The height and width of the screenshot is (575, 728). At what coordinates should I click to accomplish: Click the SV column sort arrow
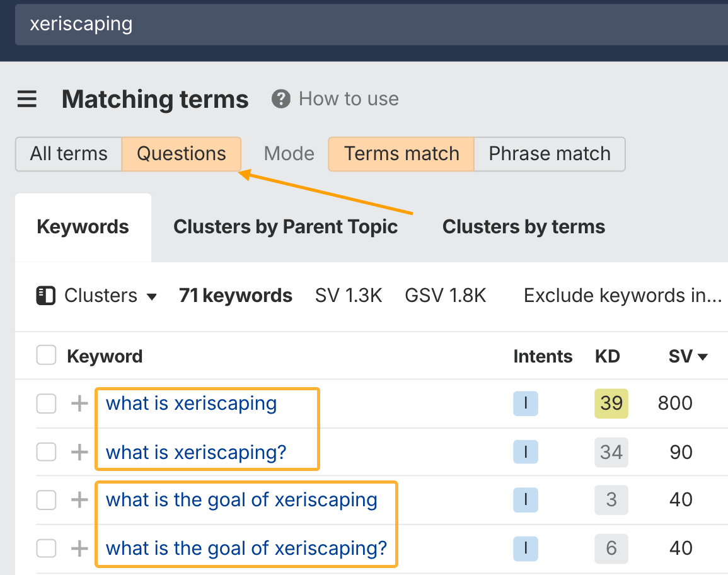coord(702,356)
